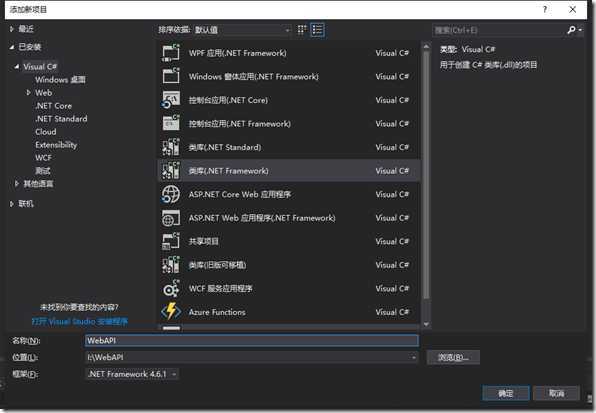Select the .NET Core tree item

coord(54,106)
